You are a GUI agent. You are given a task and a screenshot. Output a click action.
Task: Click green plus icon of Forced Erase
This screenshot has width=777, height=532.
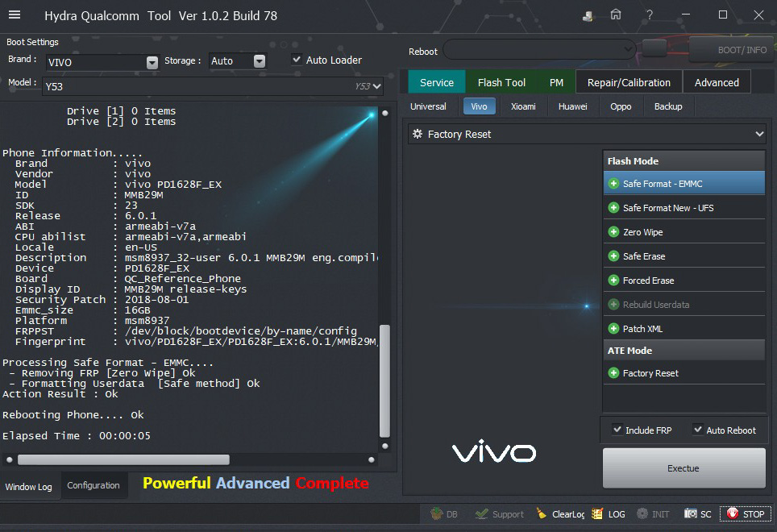(x=613, y=281)
